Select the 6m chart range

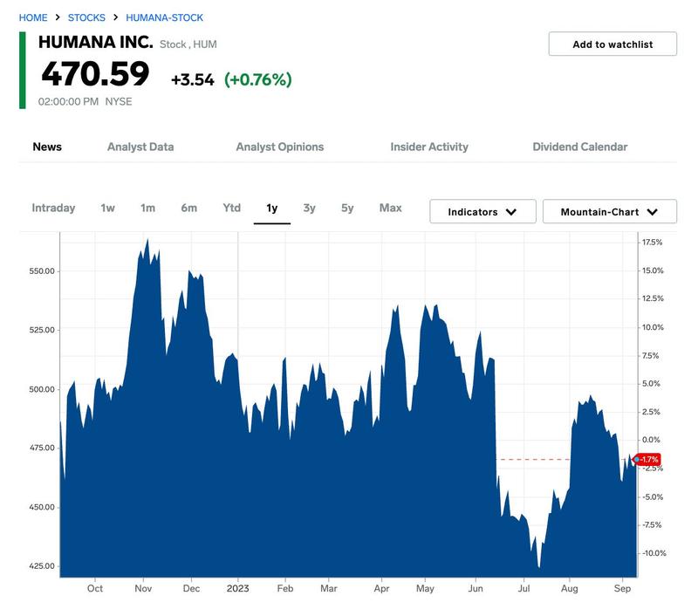tap(188, 208)
